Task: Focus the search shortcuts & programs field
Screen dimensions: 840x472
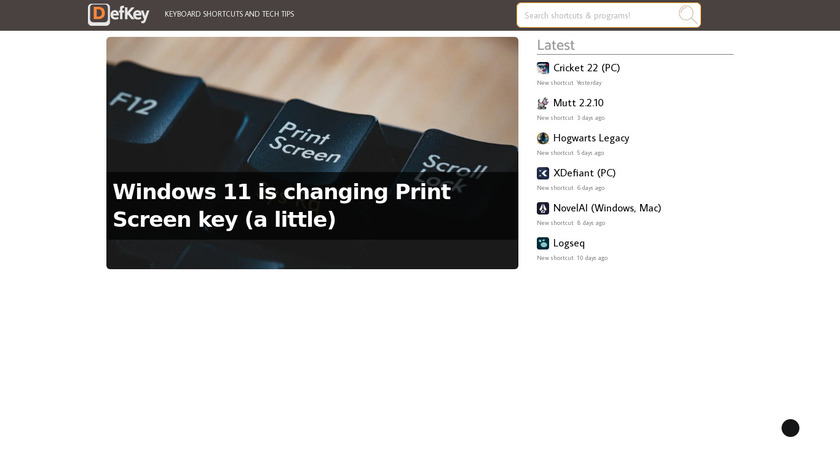Action: (x=597, y=15)
